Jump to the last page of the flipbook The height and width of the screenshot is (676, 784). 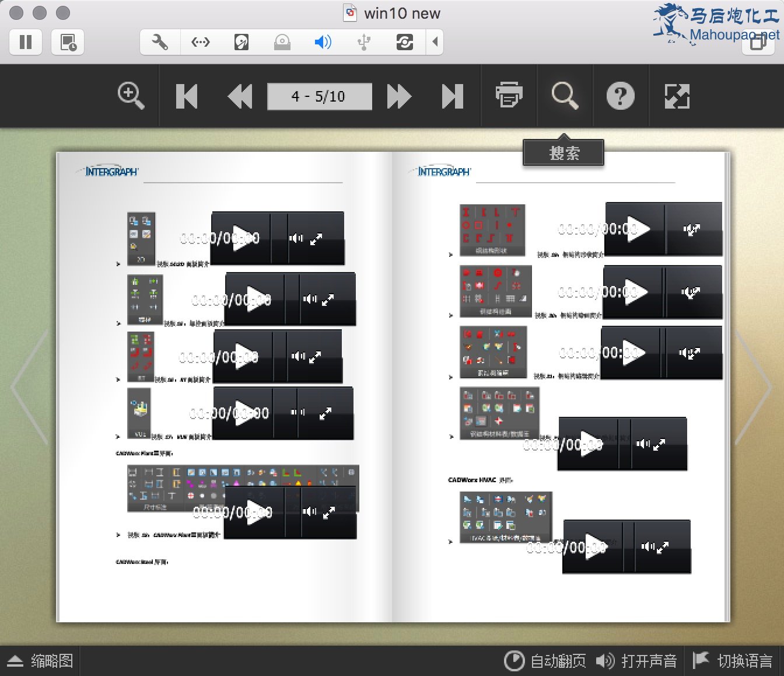(x=452, y=96)
